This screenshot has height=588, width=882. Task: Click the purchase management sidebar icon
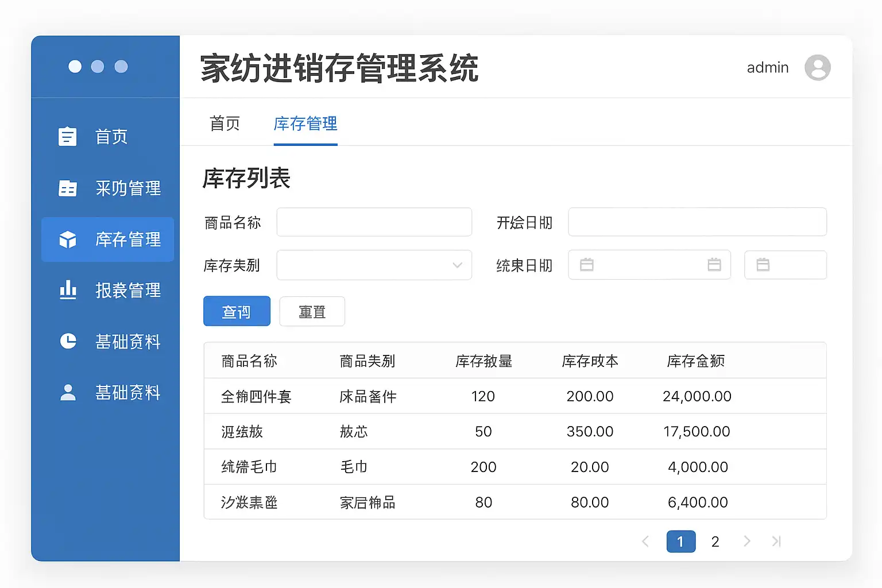[68, 188]
